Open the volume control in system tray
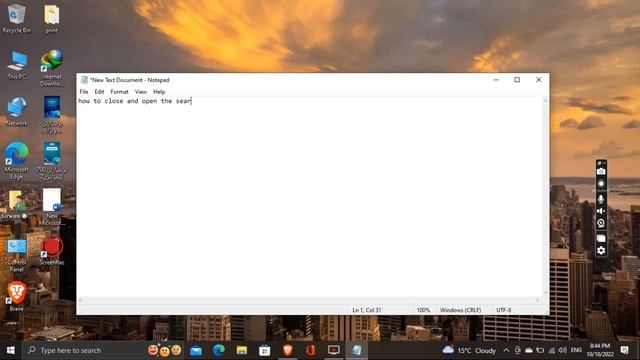The image size is (640, 360). (x=562, y=350)
